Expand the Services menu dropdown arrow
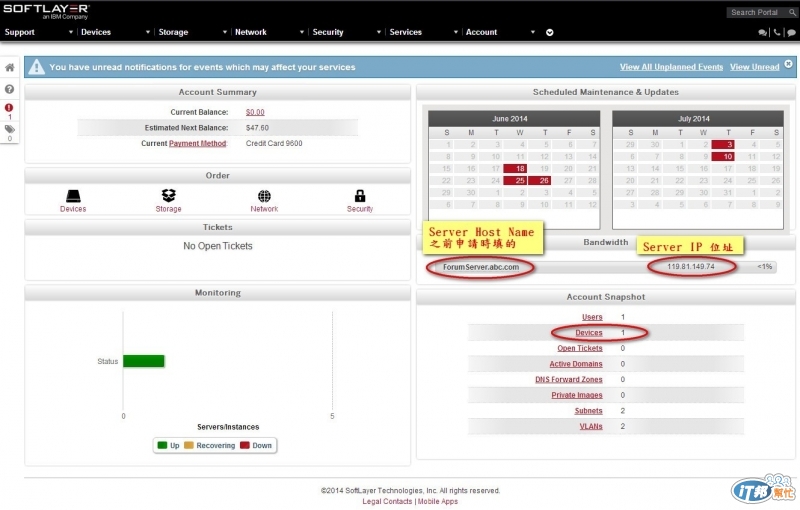The width and height of the screenshot is (800, 510). click(456, 32)
